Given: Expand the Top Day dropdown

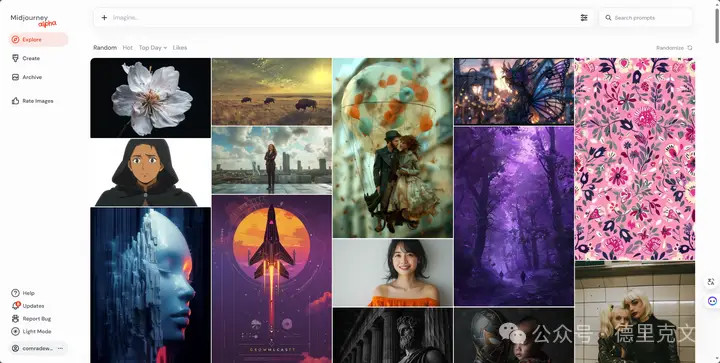Looking at the screenshot, I should 153,48.
